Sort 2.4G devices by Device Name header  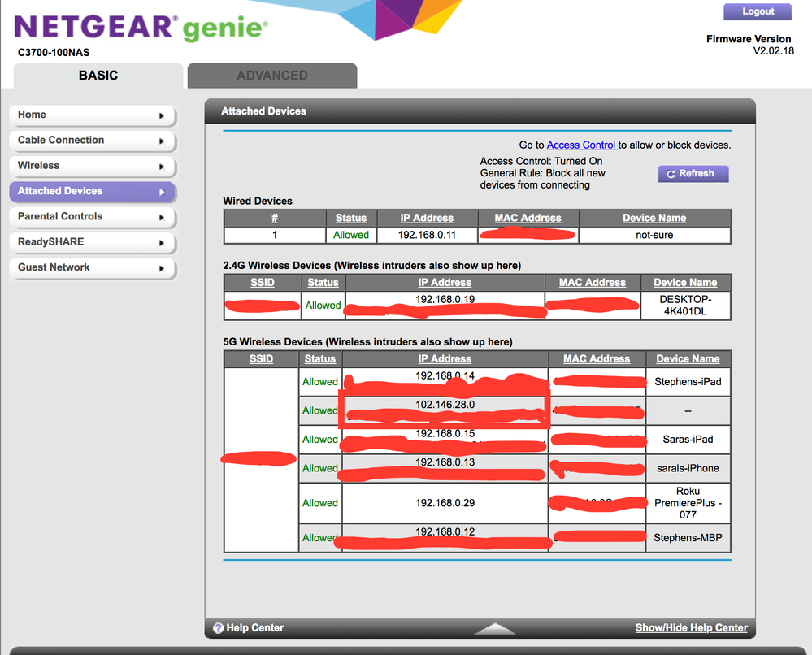[x=686, y=282]
